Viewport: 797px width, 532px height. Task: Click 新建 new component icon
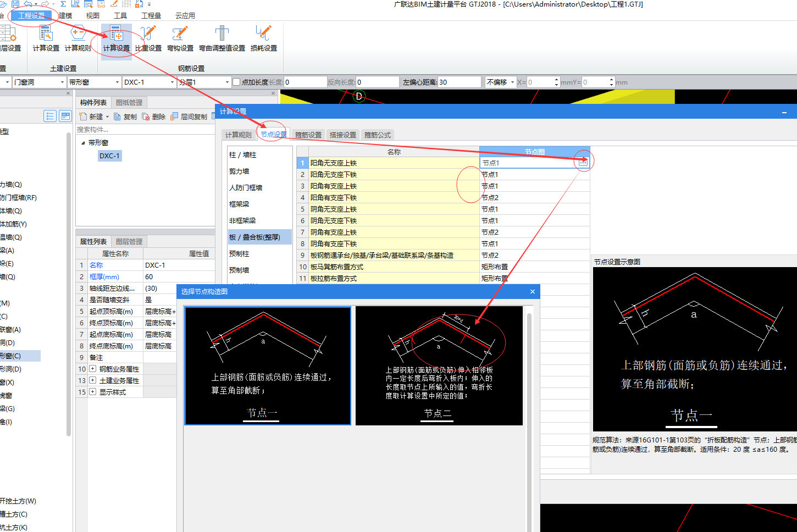coord(83,117)
